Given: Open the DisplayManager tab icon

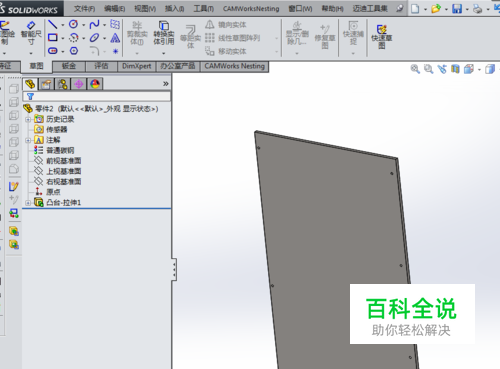Looking at the screenshot, I should 95,84.
